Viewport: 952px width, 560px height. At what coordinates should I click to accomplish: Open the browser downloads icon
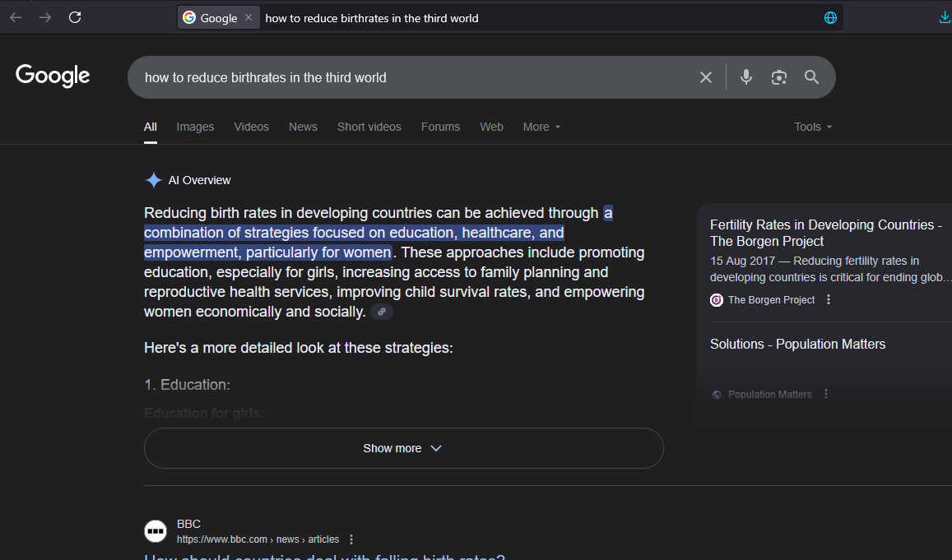pyautogui.click(x=944, y=18)
